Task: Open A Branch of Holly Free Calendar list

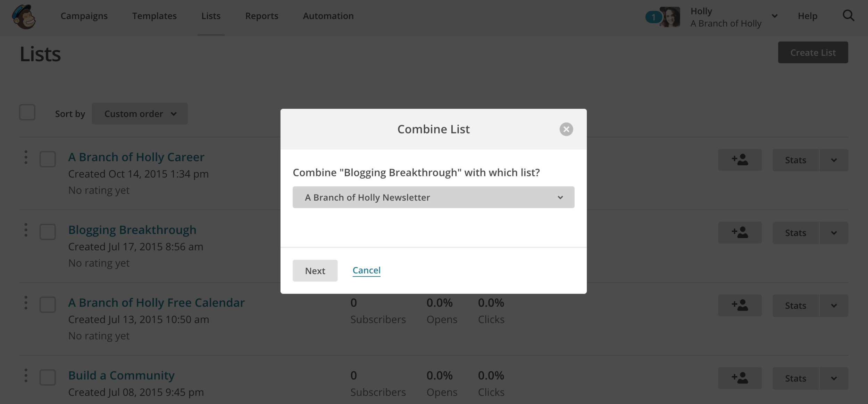Action: point(156,303)
